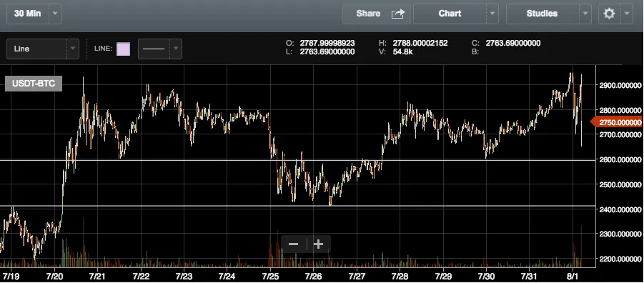Open chart settings gear icon
The width and height of the screenshot is (644, 283).
coord(609,14)
